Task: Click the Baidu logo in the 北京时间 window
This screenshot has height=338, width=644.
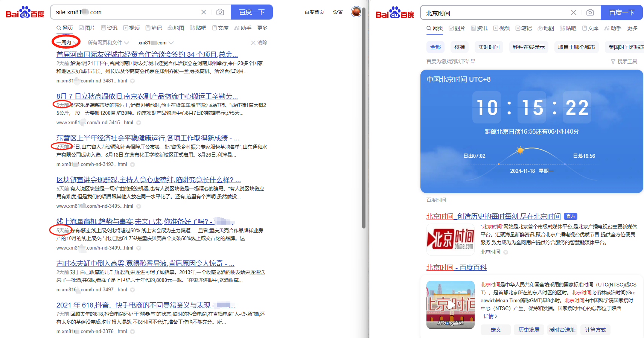Action: coord(395,13)
